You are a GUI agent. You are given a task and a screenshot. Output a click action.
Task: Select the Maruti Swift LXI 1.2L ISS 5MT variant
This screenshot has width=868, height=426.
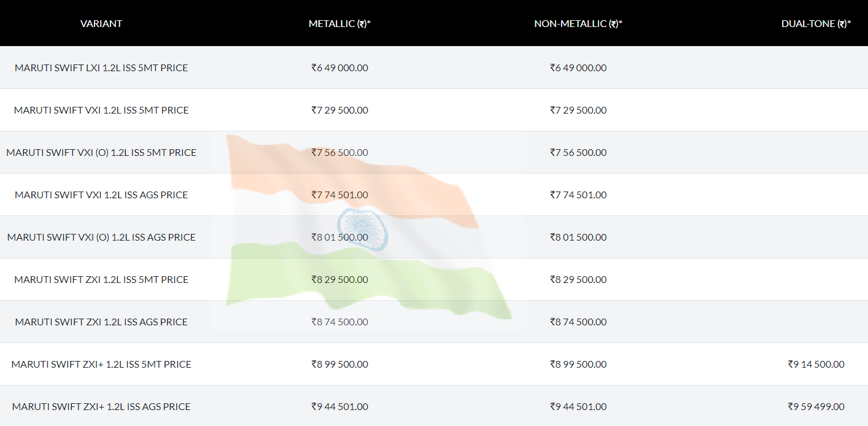click(101, 68)
